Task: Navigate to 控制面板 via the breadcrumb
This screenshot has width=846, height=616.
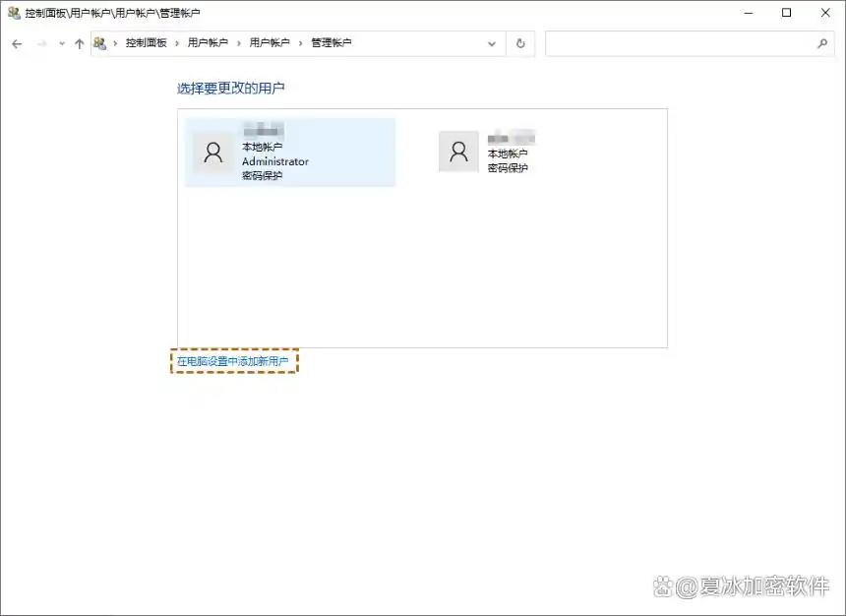Action: 148,42
